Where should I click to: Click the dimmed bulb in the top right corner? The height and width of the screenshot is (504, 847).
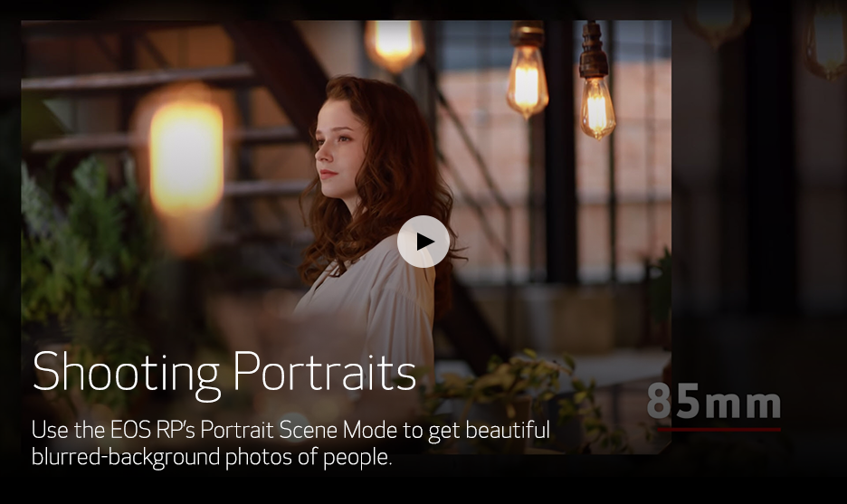pos(827,38)
